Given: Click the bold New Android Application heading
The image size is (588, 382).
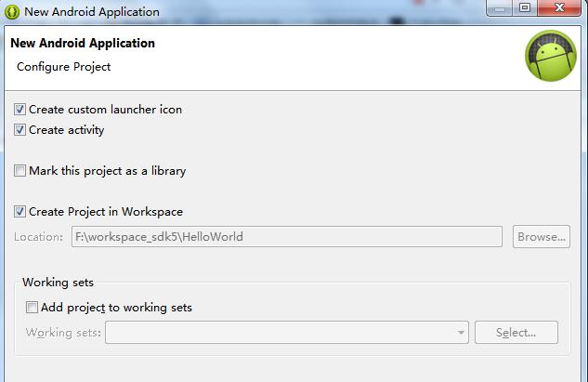Looking at the screenshot, I should point(83,43).
